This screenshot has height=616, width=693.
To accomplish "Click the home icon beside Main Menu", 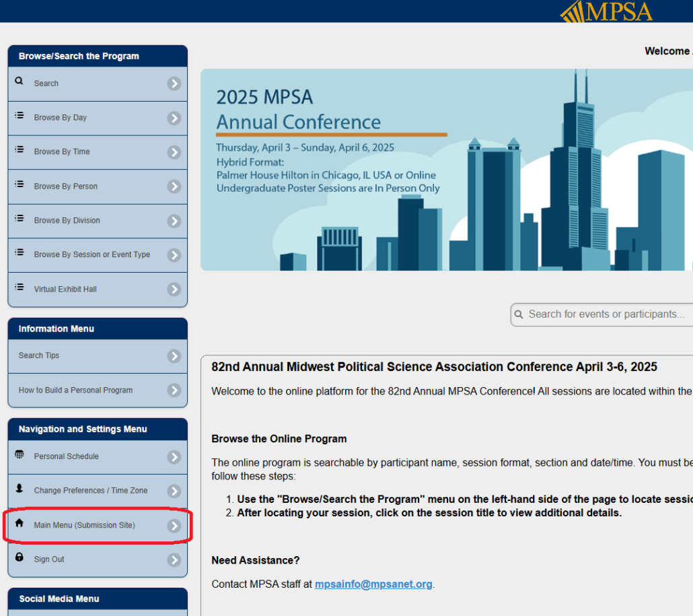I will (x=19, y=522).
